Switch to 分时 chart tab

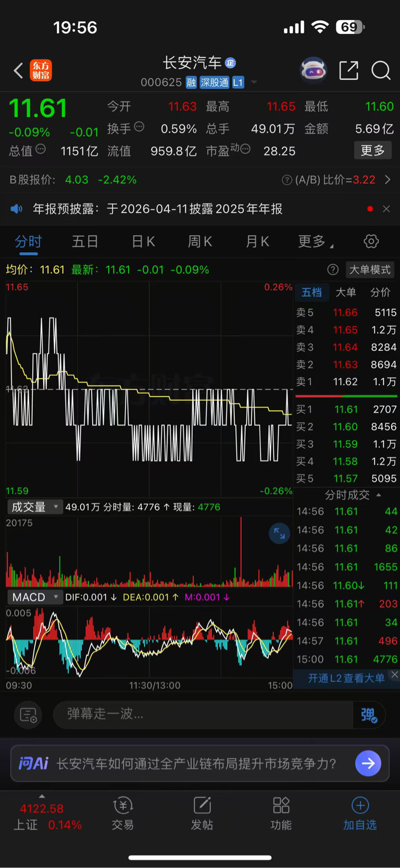[28, 241]
